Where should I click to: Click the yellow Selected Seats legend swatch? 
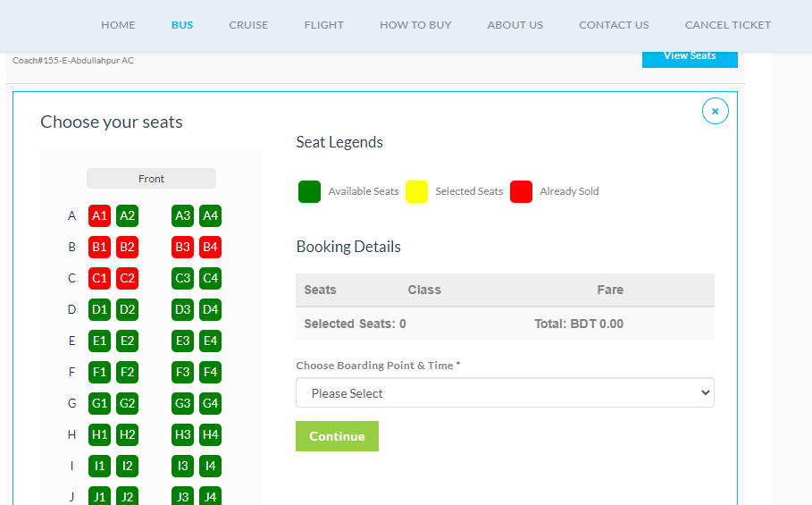point(416,191)
